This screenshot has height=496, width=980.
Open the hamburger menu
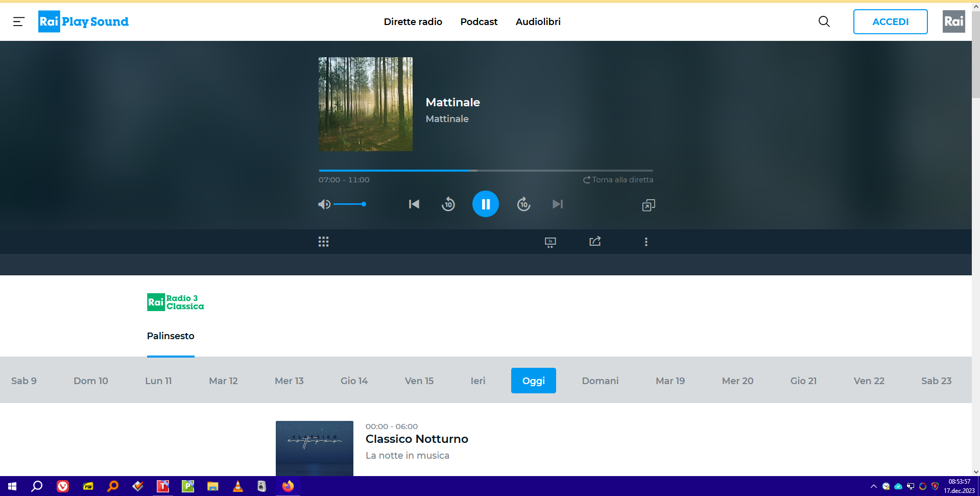(19, 21)
